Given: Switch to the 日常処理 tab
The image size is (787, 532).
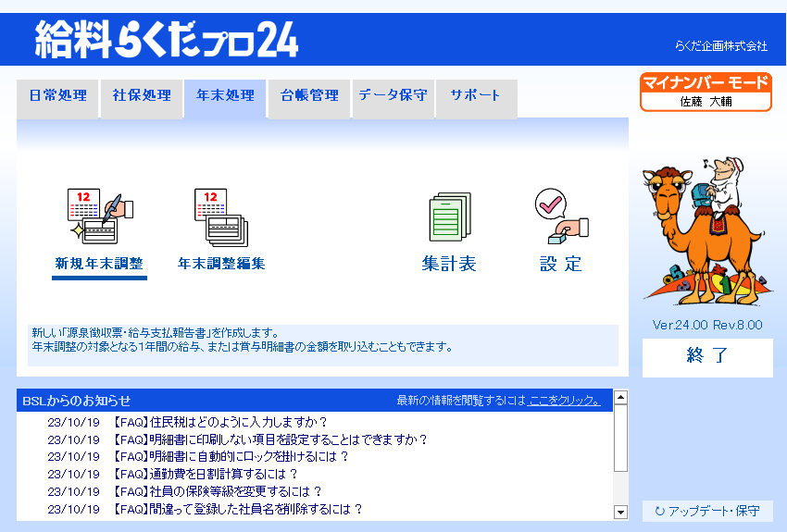Looking at the screenshot, I should coord(57,98).
